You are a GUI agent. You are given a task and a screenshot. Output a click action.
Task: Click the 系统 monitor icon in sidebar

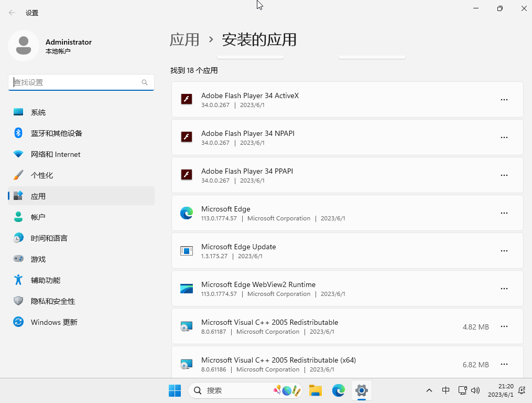coord(18,112)
